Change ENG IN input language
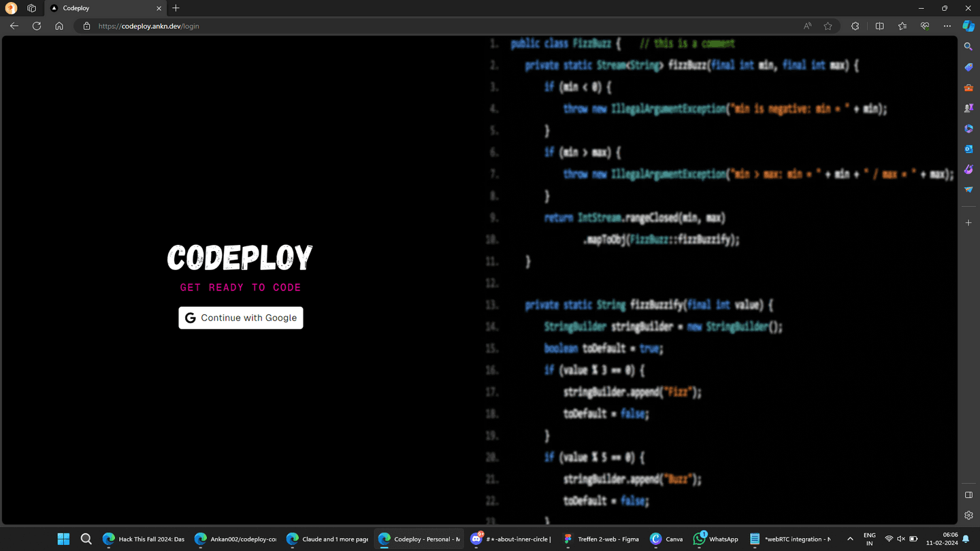The image size is (980, 551). pyautogui.click(x=870, y=539)
